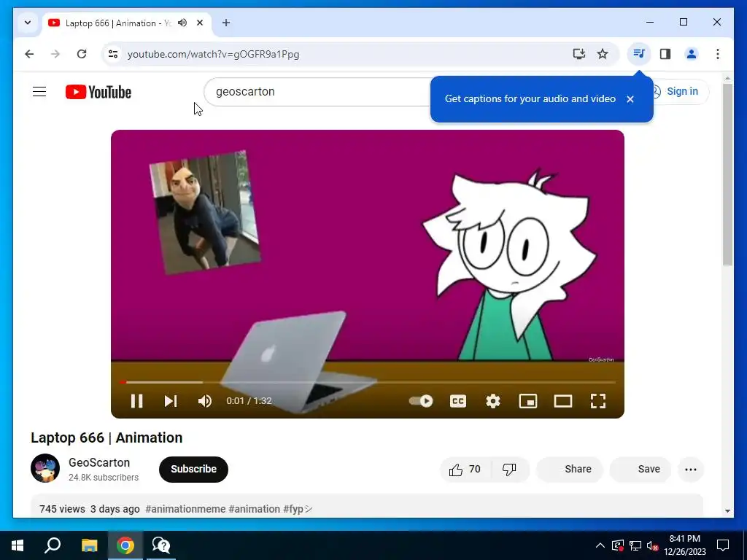Open the YouTube hamburger menu
This screenshot has width=747, height=560.
[39, 91]
